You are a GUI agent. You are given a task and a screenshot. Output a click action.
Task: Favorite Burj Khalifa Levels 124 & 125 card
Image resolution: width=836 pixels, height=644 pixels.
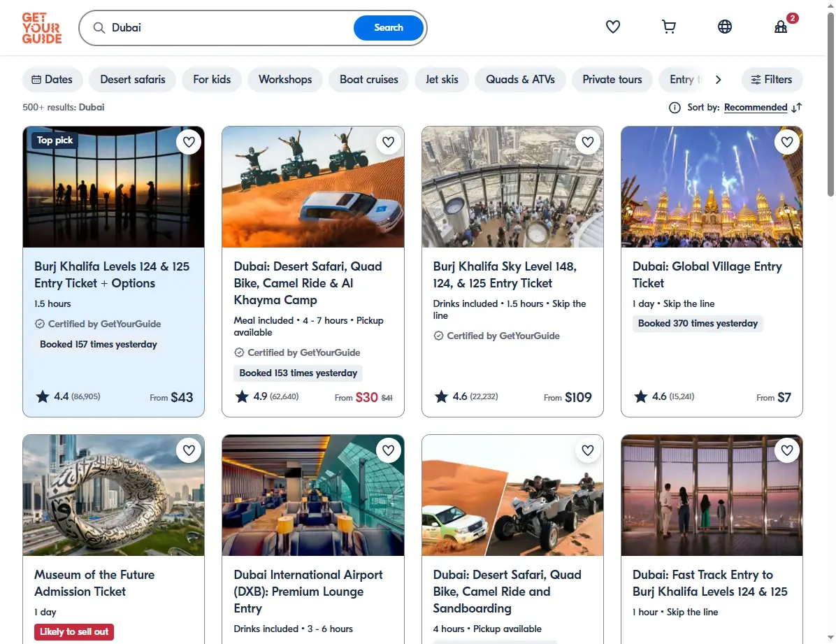tap(189, 142)
